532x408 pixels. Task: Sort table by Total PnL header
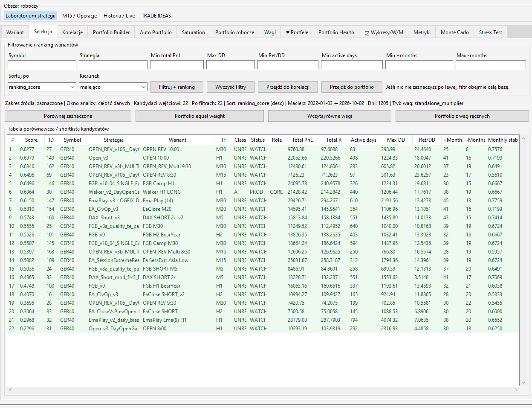(302, 140)
